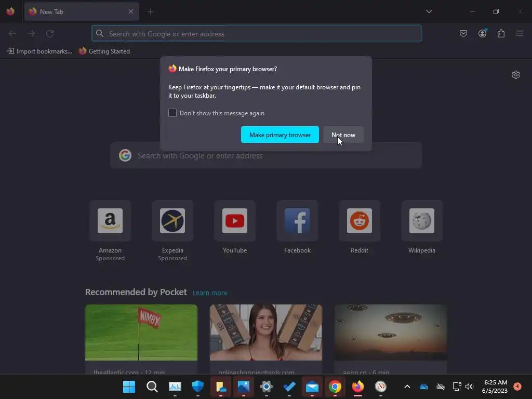Focus the top address bar
This screenshot has width=532, height=399.
(257, 34)
